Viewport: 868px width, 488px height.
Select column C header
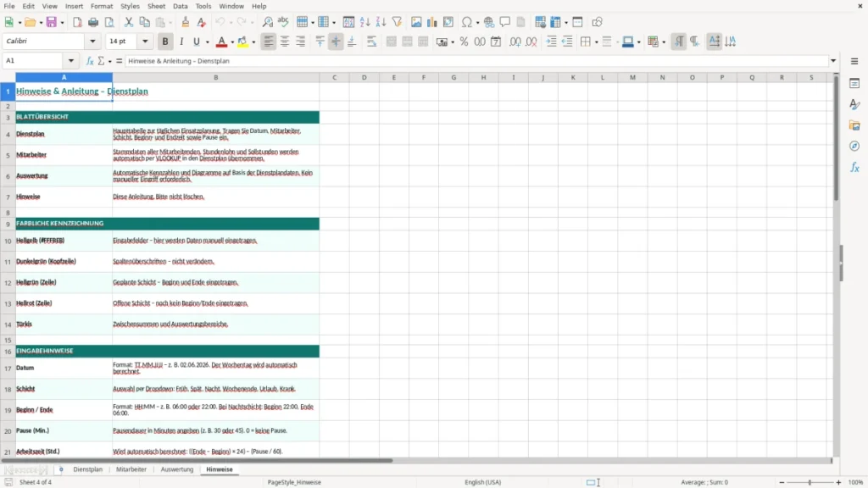tap(334, 77)
